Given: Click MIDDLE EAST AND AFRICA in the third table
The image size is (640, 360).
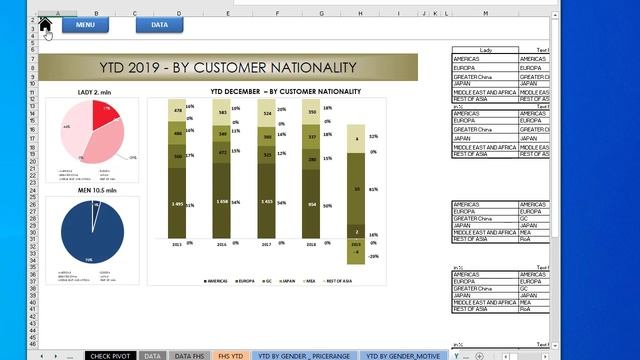Looking at the screenshot, I should click(x=485, y=232).
